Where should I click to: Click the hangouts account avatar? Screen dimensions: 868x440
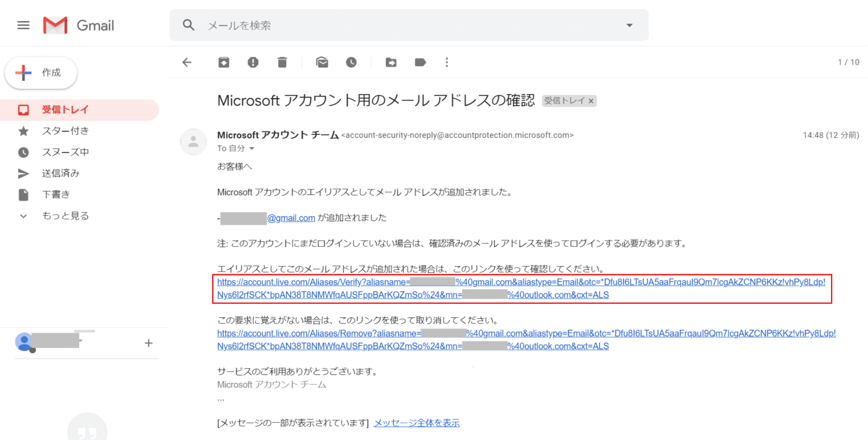click(24, 342)
